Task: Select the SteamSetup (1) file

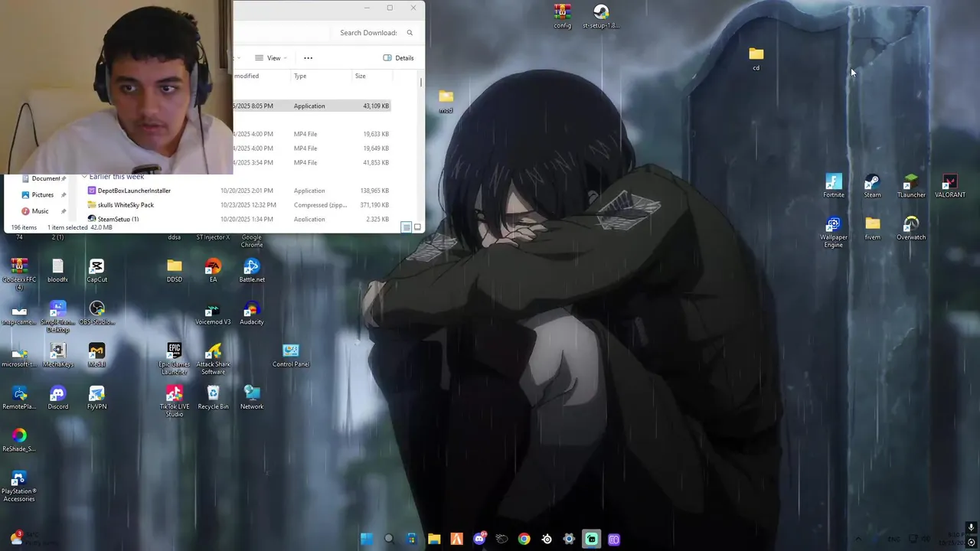Action: pos(238,219)
